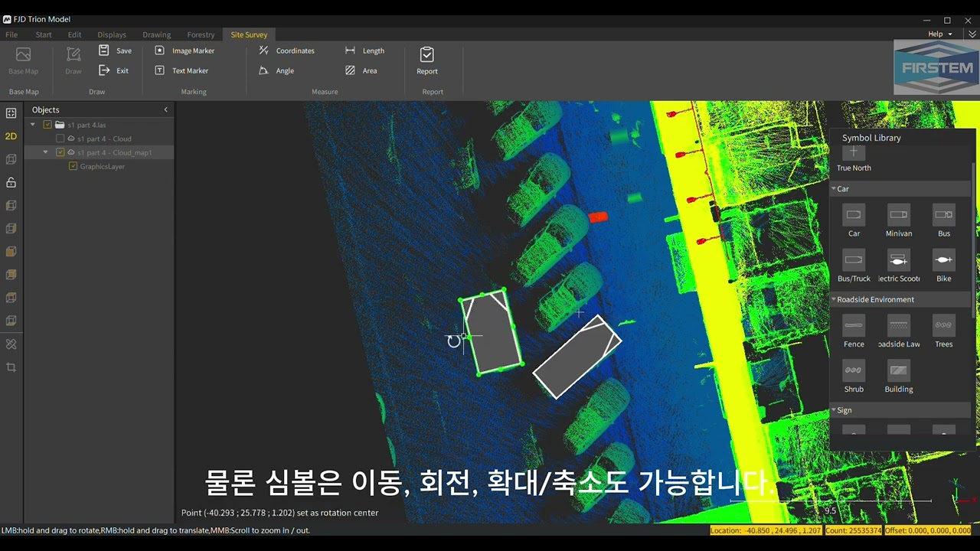Collapse the ribbon with the chevron
Viewport: 980px width, 551px height.
click(972, 34)
